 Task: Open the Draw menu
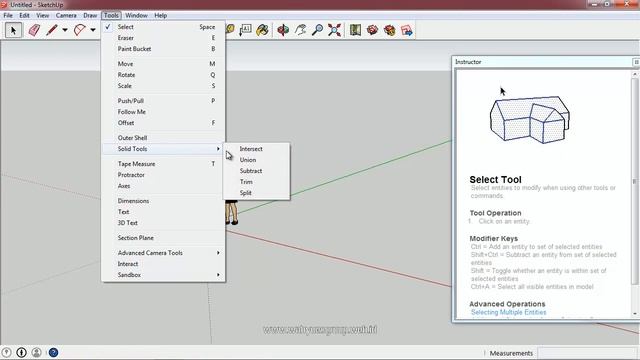pyautogui.click(x=90, y=16)
